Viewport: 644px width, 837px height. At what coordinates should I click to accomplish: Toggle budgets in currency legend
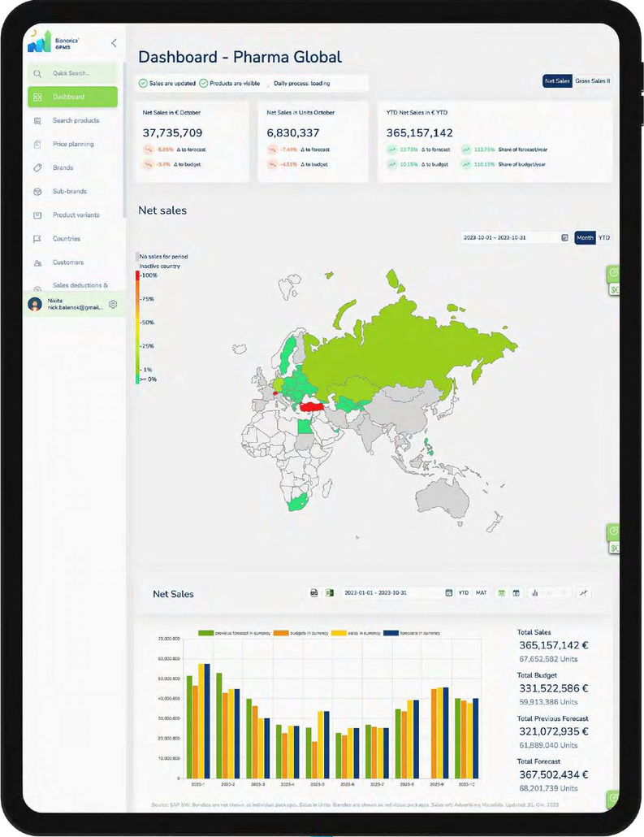point(301,633)
